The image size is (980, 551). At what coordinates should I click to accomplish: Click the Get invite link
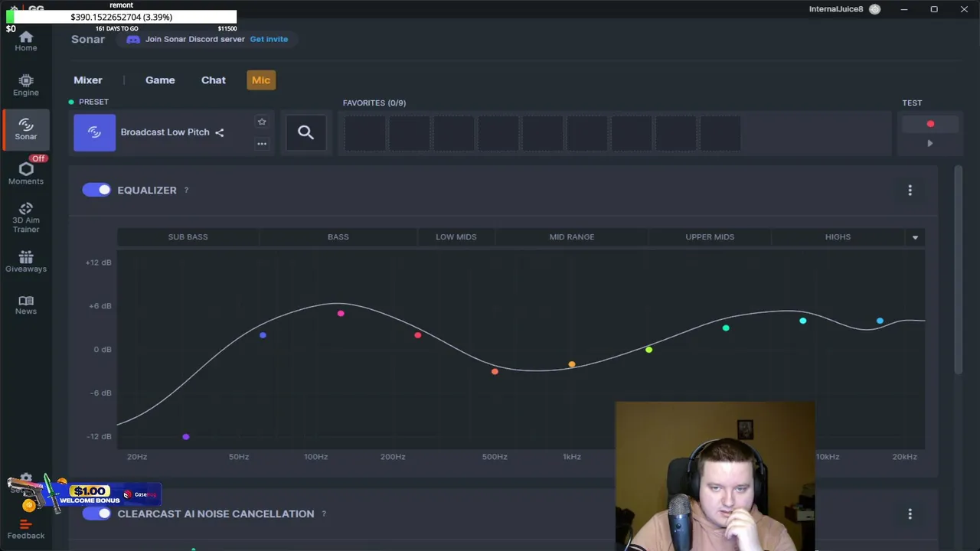pyautogui.click(x=269, y=39)
